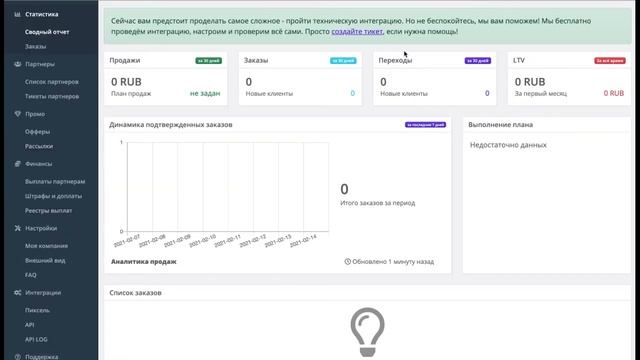Click the Итого заказов за период label
The width and height of the screenshot is (640, 360).
pos(378,203)
